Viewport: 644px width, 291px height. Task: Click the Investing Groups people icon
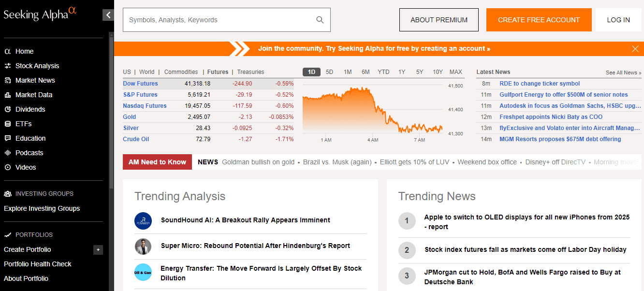click(x=8, y=194)
